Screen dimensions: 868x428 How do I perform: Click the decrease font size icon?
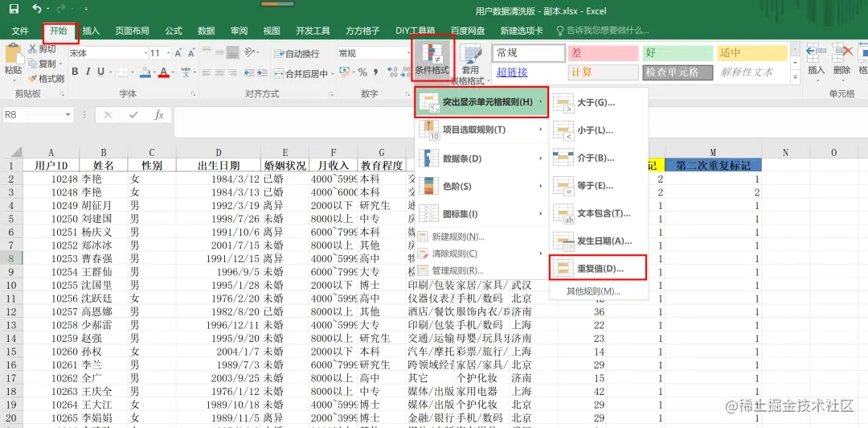pos(190,53)
